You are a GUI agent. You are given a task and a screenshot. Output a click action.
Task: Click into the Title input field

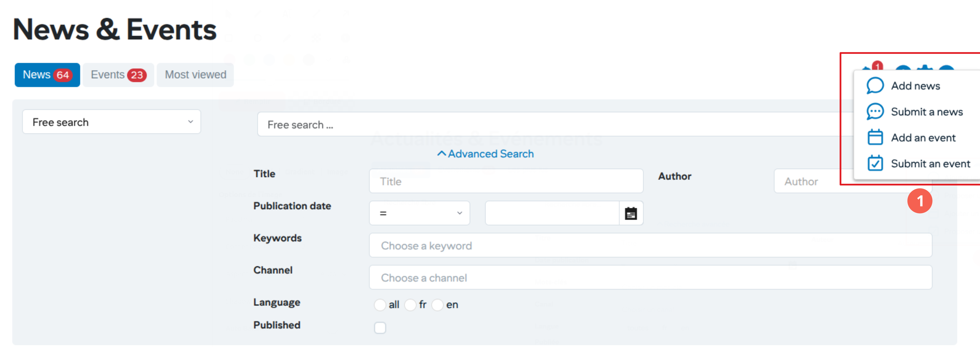coord(506,181)
